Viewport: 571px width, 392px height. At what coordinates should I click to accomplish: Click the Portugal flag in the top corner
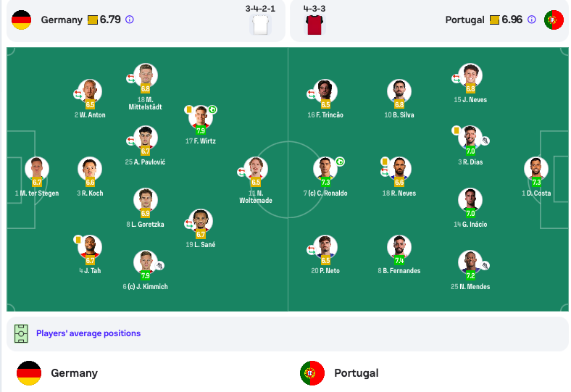[x=554, y=20]
